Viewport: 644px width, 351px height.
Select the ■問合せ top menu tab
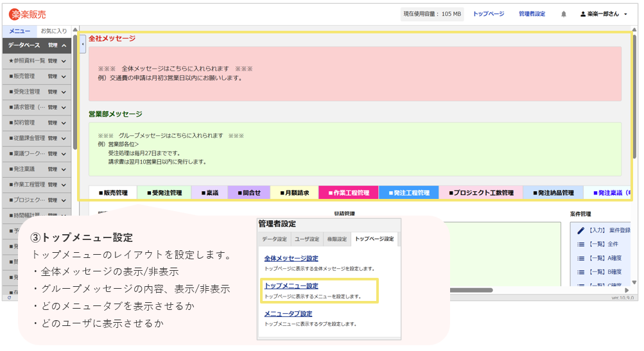point(249,193)
